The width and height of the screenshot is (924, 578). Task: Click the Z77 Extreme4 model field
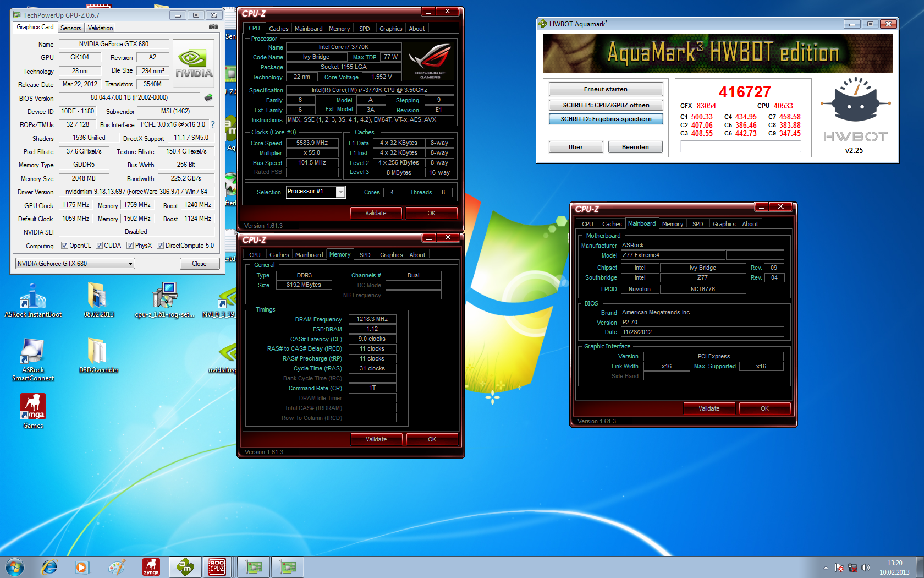click(673, 255)
